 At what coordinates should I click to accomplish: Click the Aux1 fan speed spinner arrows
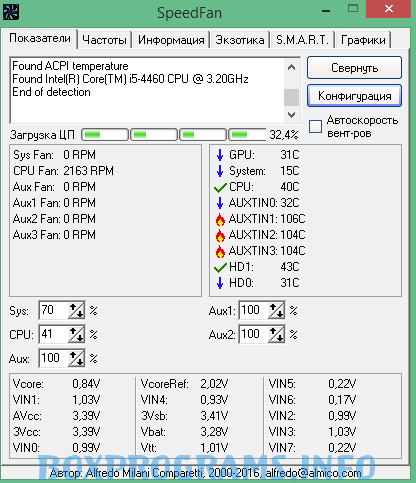276,311
